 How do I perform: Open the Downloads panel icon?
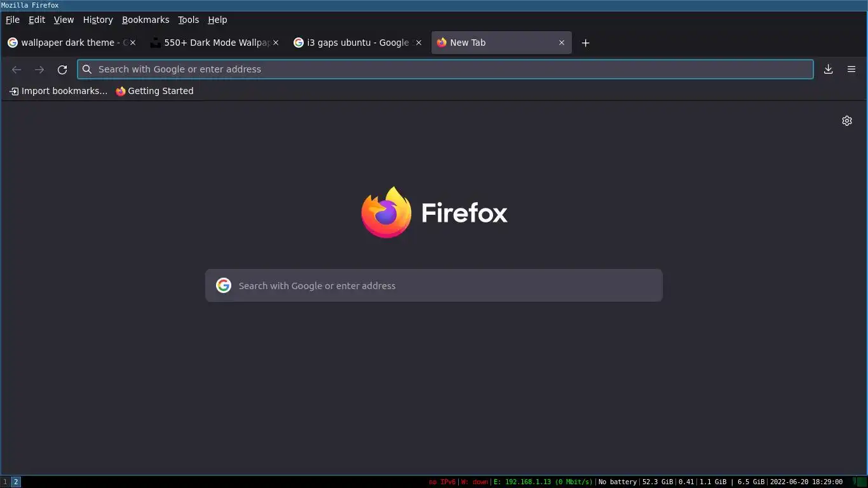point(828,69)
